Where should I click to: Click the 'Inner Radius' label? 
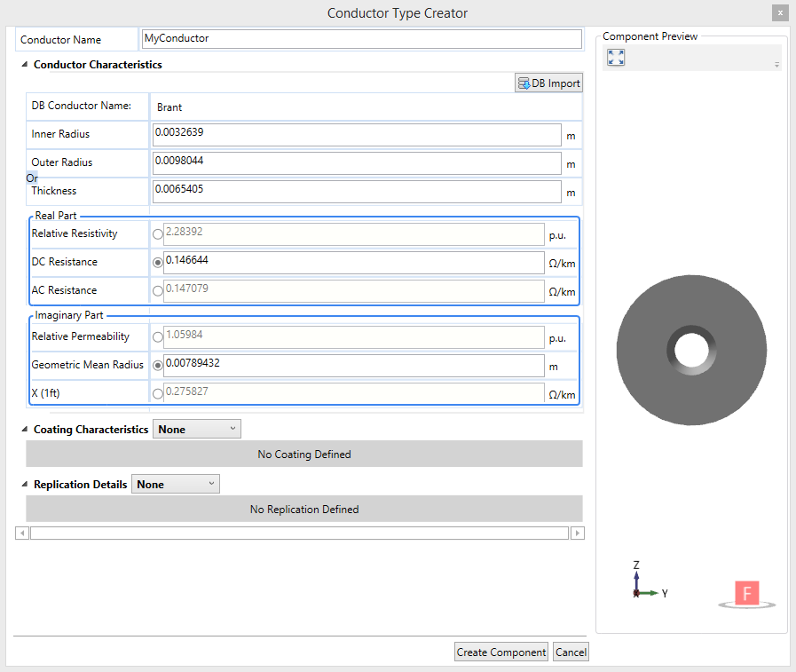tap(60, 133)
